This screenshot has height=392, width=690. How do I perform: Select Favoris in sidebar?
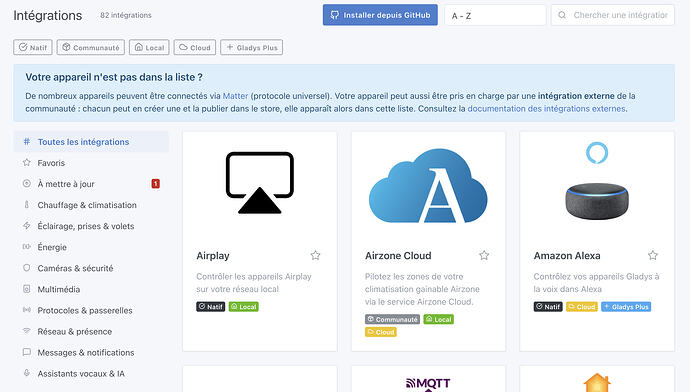91,163
